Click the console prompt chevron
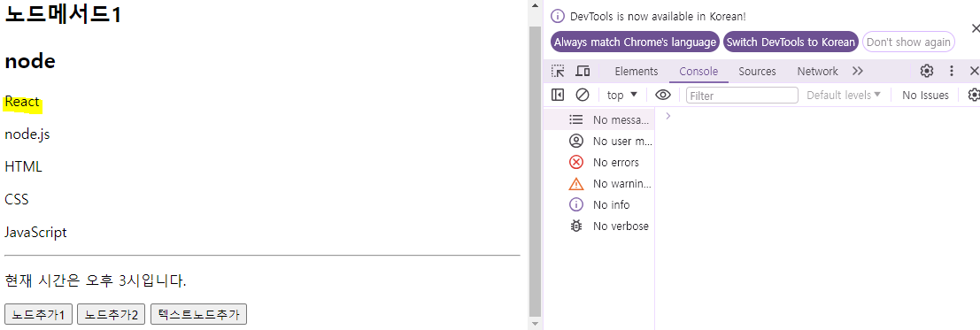The width and height of the screenshot is (980, 330). pos(668,116)
